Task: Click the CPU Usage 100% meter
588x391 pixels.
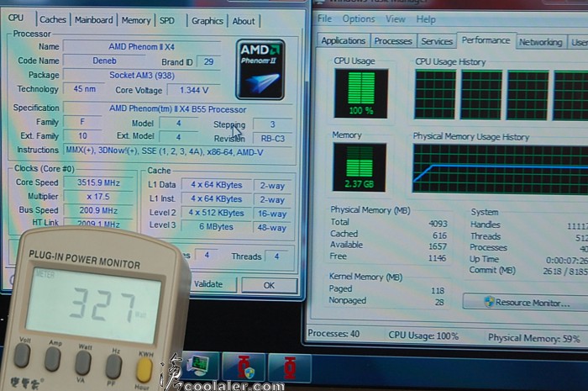Action: tap(361, 93)
